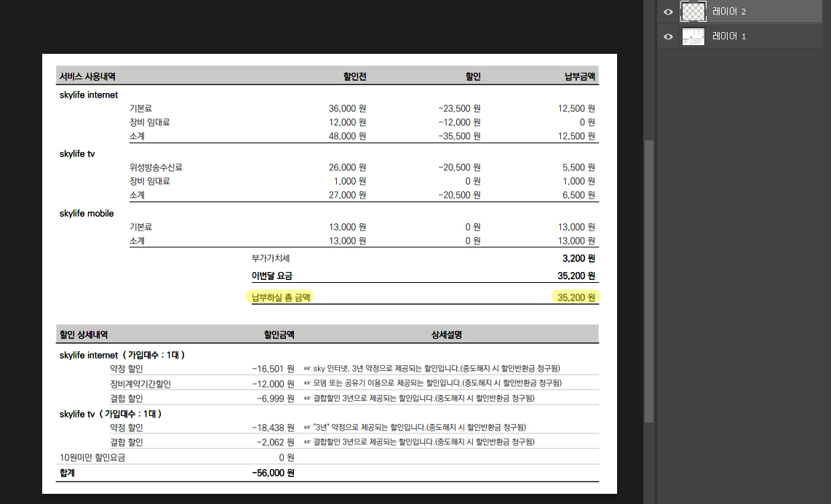
Task: Click the 6,500 원 tv subtotal payment
Action: (578, 195)
